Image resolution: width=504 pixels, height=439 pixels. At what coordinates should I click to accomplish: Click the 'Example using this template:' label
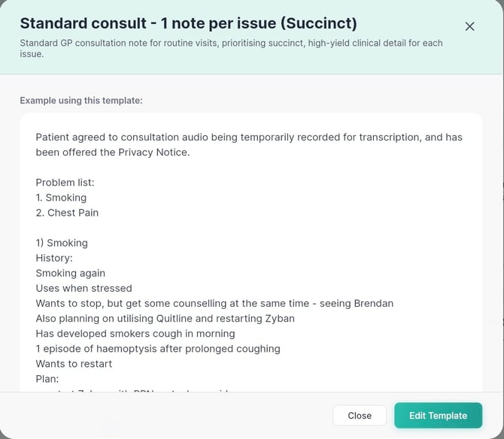tap(81, 100)
